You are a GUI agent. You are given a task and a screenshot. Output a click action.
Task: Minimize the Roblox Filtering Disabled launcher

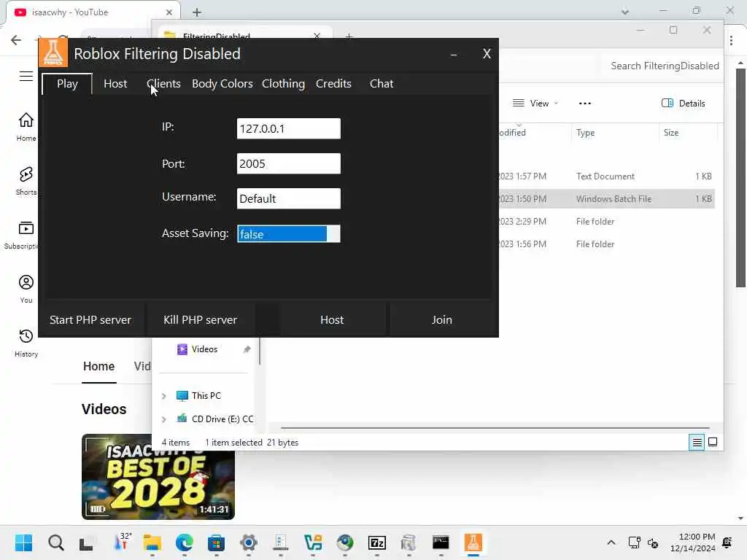click(454, 54)
